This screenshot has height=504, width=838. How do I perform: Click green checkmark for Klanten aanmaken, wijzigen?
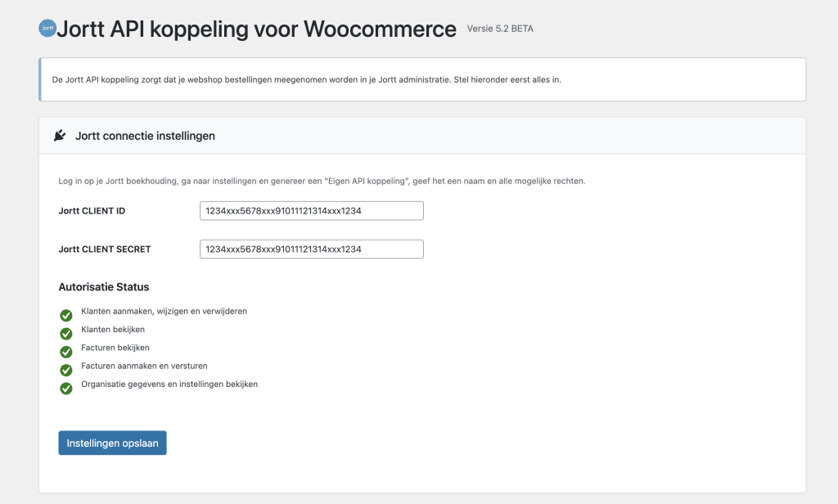(66, 315)
